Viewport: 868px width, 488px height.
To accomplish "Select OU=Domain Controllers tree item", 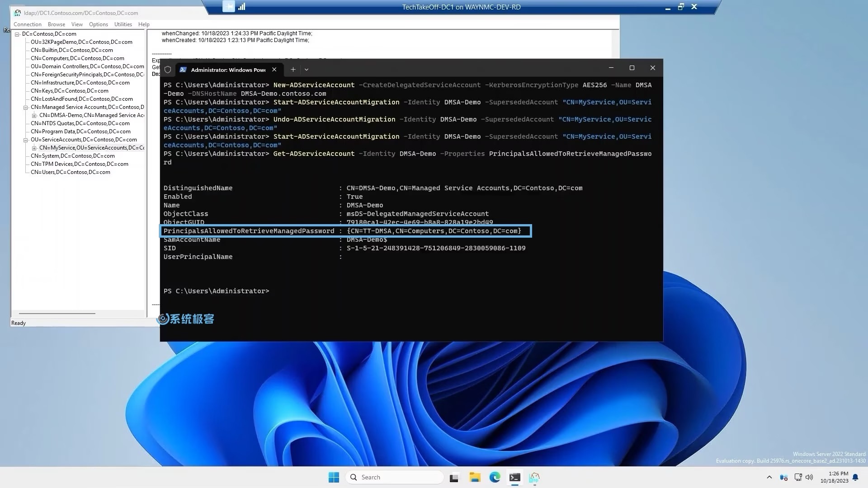I will (x=87, y=66).
